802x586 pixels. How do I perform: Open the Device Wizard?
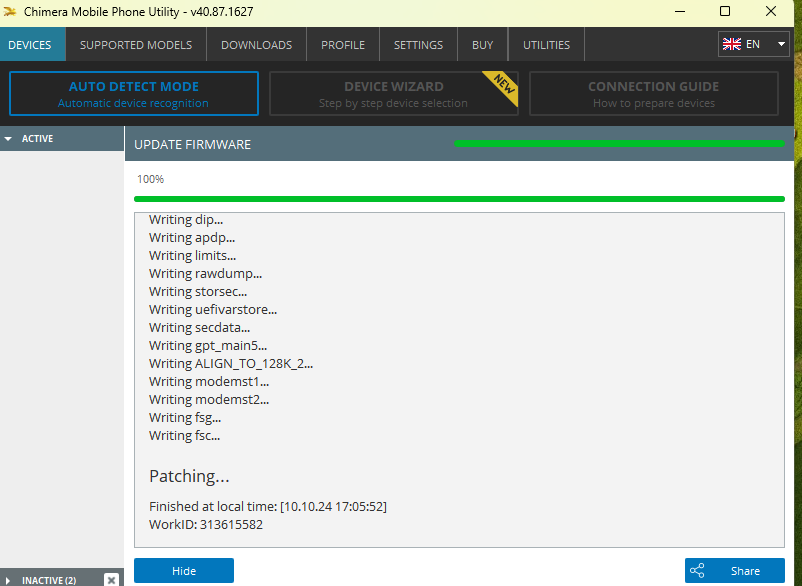point(393,94)
